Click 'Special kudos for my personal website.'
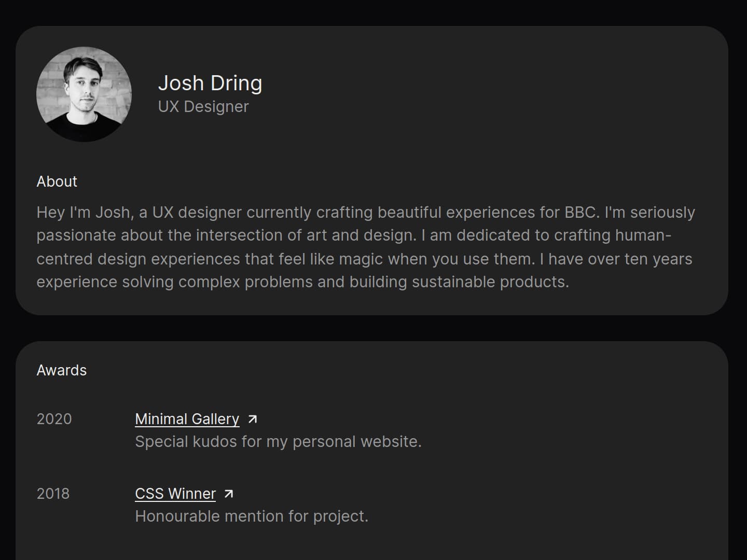Screen dimensions: 747x560 click(278, 442)
